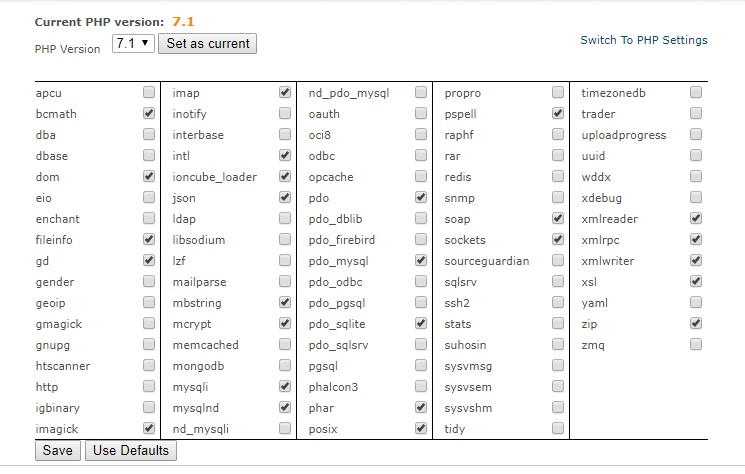The image size is (745, 474).
Task: Enable the memcached checkbox
Action: click(285, 345)
